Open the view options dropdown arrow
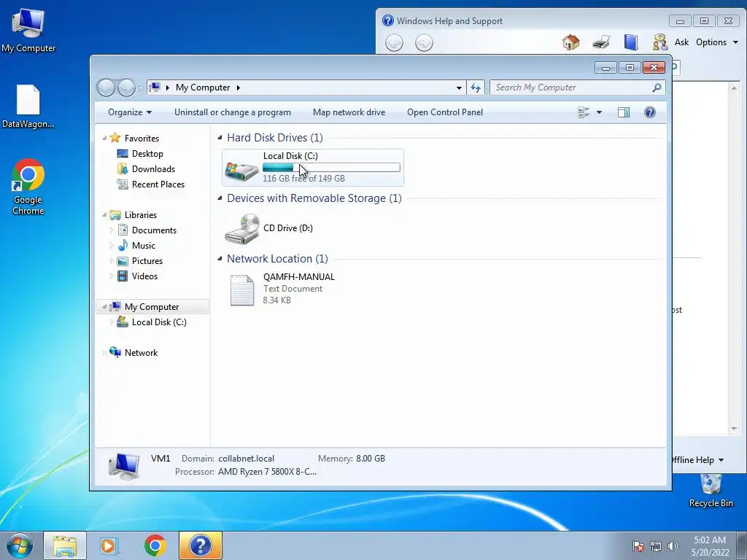 click(600, 112)
